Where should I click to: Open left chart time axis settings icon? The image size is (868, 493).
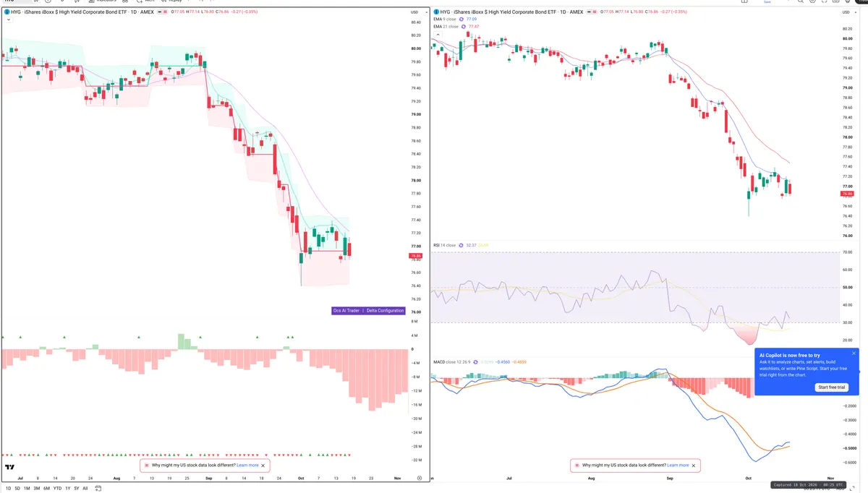point(420,478)
